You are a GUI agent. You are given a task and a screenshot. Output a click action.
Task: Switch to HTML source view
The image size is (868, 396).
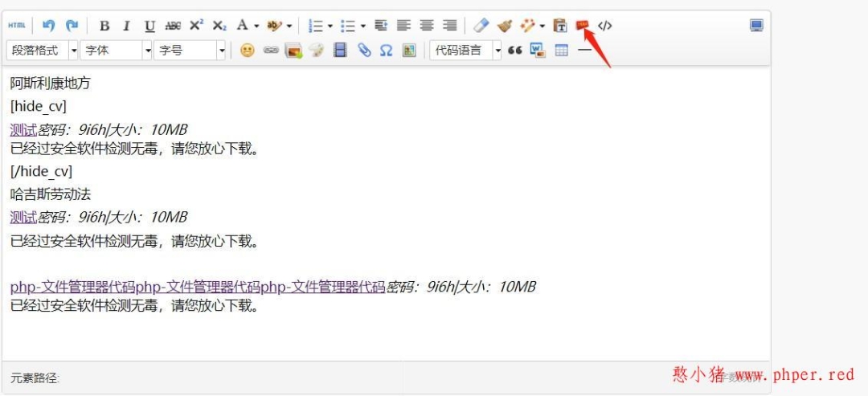click(x=17, y=26)
